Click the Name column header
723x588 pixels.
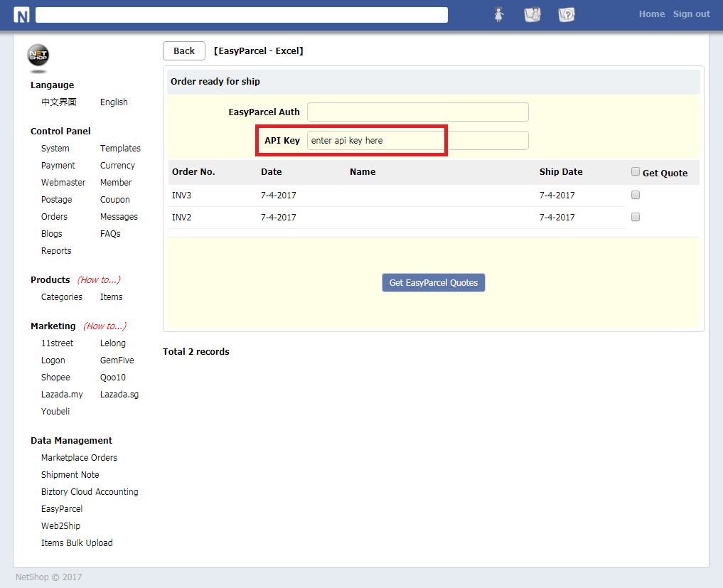click(x=363, y=171)
